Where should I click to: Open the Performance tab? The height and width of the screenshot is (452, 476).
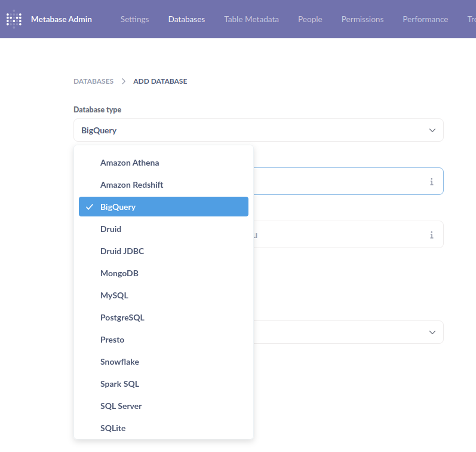[425, 19]
